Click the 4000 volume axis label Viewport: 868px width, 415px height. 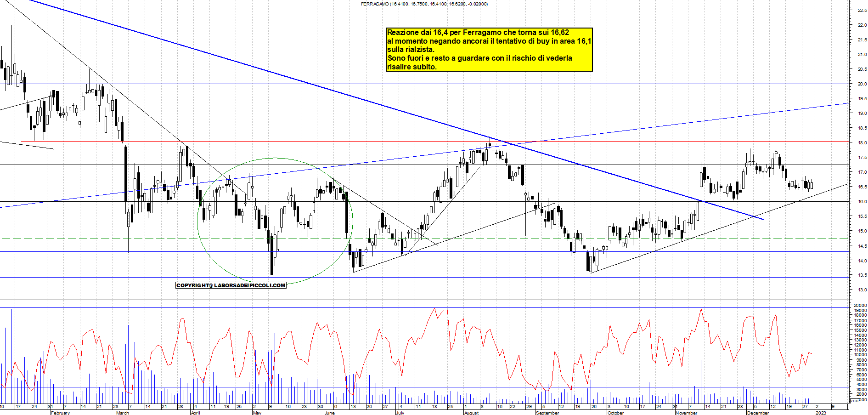tap(861, 385)
